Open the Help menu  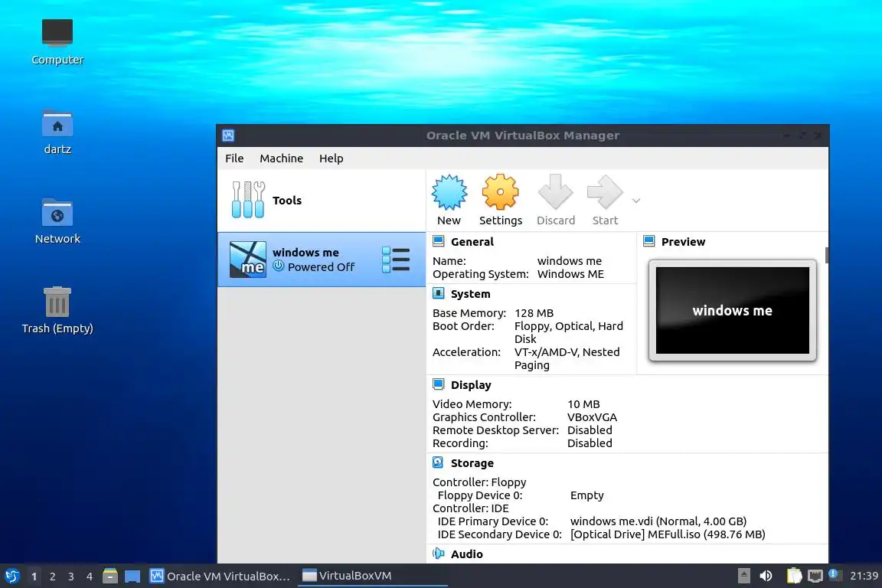click(x=331, y=158)
